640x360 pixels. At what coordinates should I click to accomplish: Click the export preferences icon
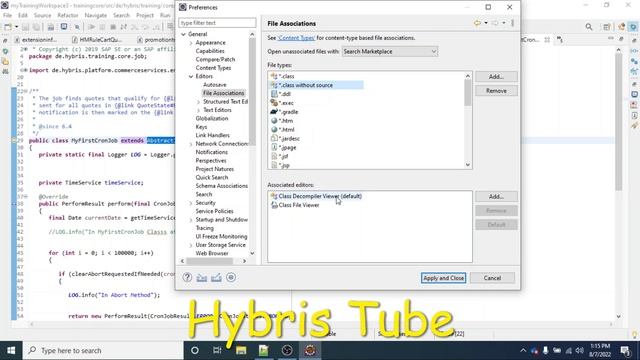216,278
